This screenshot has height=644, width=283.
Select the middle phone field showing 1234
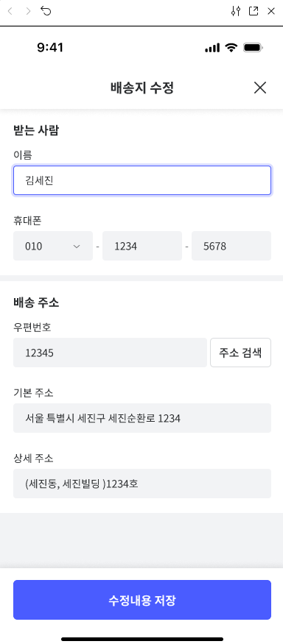(142, 246)
